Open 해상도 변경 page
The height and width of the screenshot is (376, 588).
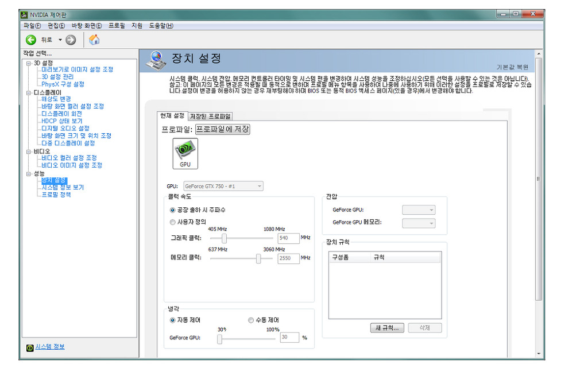pos(56,99)
